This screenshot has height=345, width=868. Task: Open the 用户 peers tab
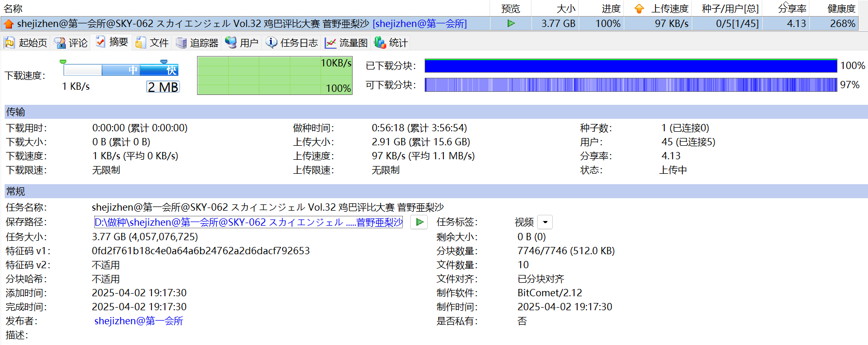click(242, 43)
